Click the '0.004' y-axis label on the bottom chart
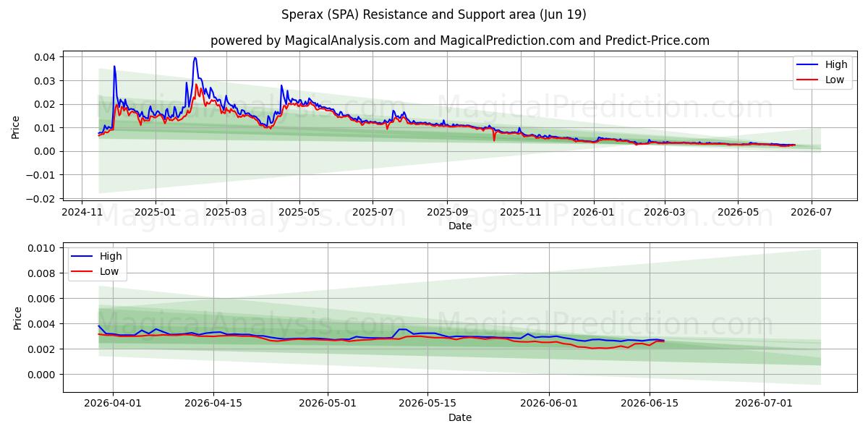868x434 pixels. point(41,324)
